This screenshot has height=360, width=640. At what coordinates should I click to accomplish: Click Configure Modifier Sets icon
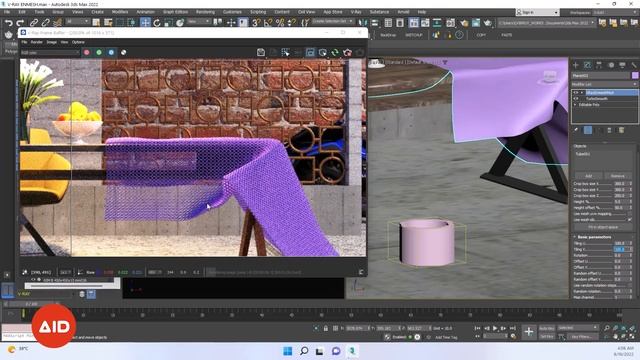pyautogui.click(x=621, y=130)
